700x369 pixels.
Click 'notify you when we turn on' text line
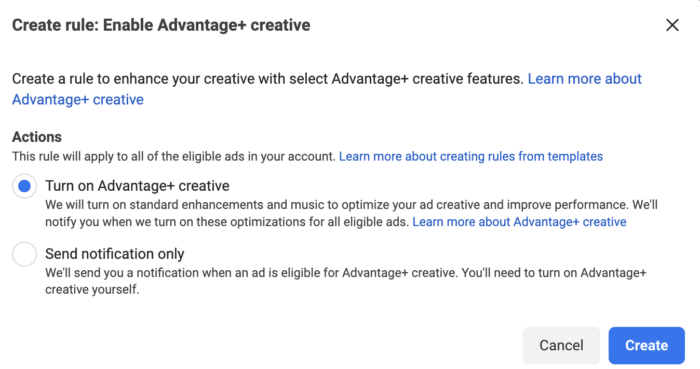point(227,222)
